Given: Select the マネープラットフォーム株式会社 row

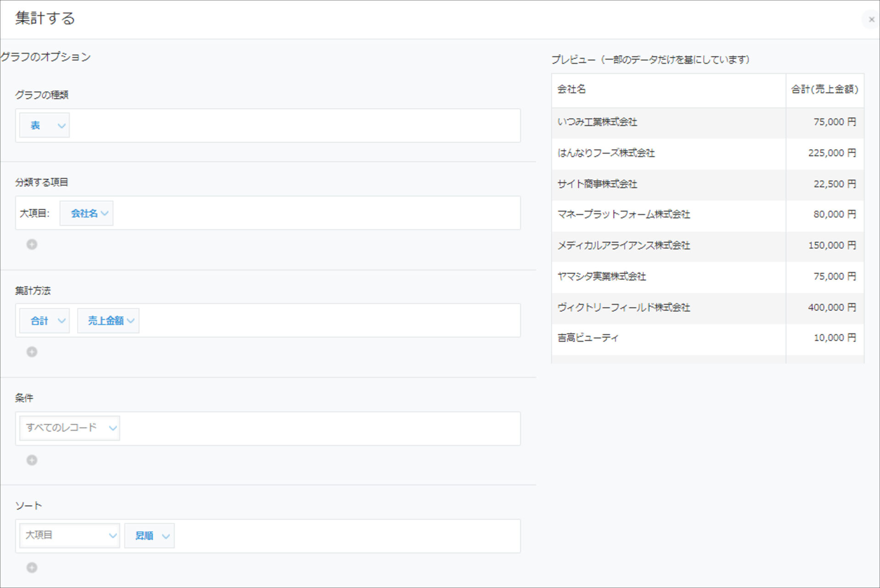Looking at the screenshot, I should coord(708,215).
